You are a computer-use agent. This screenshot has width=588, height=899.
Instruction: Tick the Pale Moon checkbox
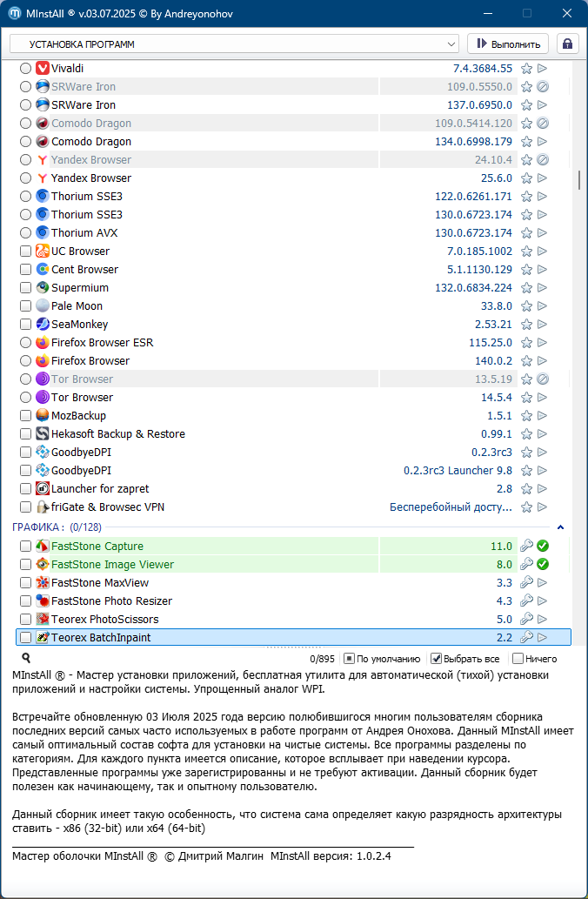point(25,306)
